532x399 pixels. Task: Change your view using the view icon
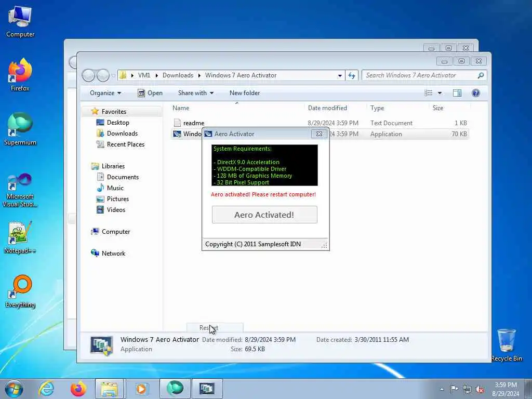pyautogui.click(x=429, y=93)
